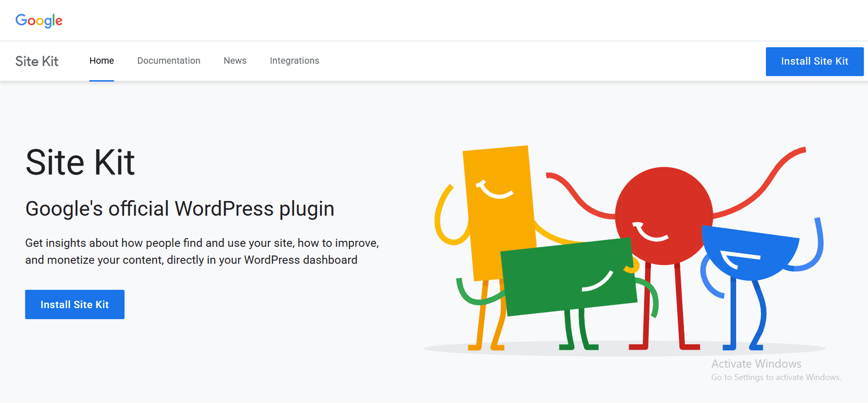868x403 pixels.
Task: Click the Google logo
Action: point(39,21)
